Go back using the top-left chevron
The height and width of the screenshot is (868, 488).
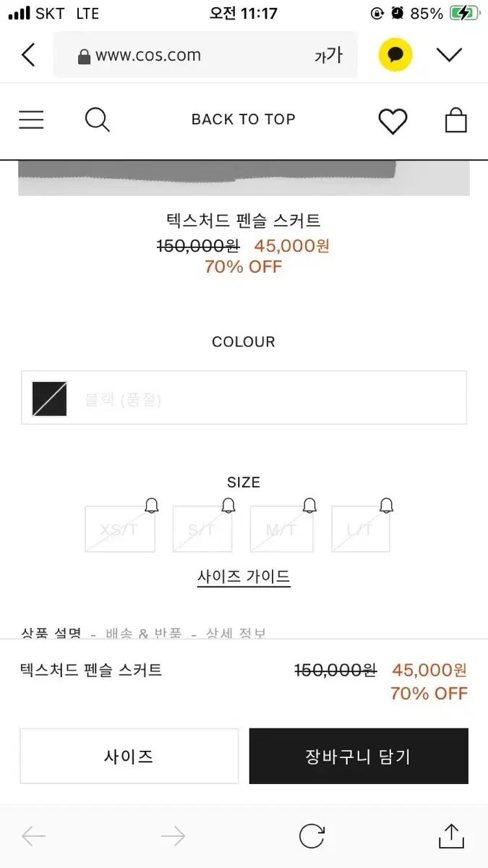tap(28, 55)
